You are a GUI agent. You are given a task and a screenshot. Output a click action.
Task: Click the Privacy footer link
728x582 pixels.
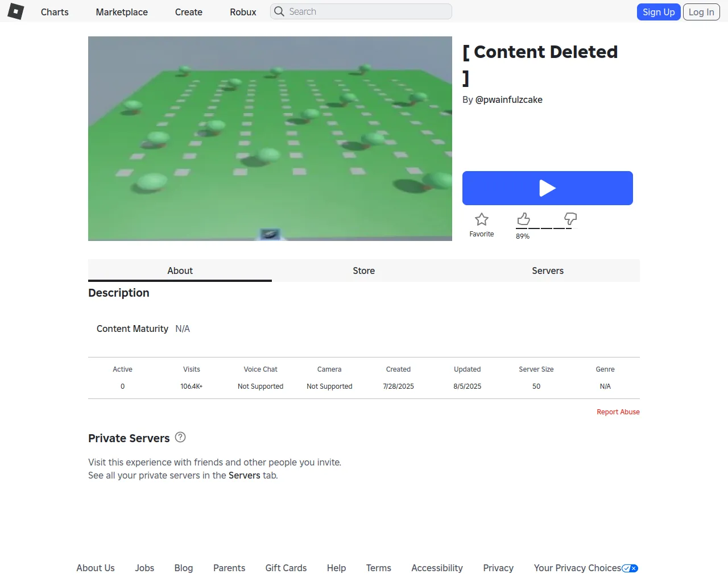pos(498,568)
